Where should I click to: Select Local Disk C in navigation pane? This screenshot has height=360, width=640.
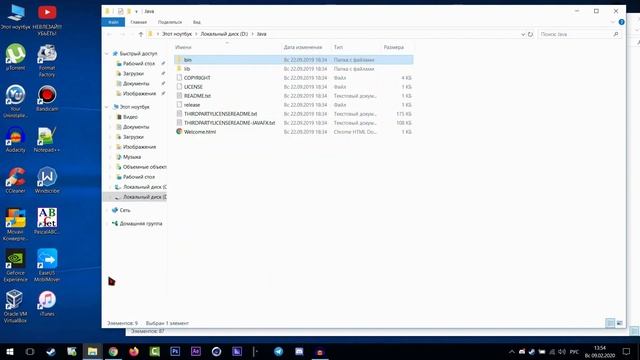click(141, 187)
